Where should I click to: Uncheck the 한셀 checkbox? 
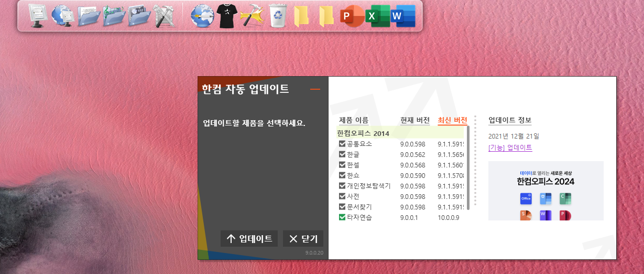(342, 165)
